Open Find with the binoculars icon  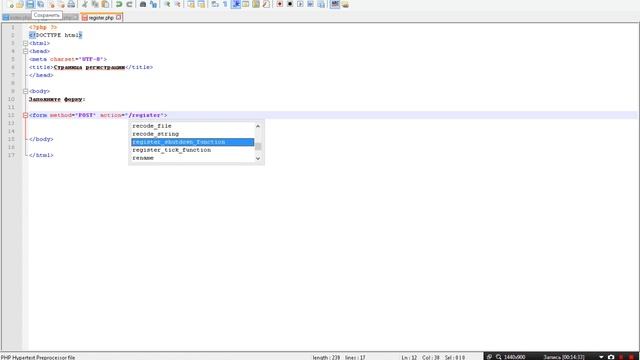pyautogui.click(x=143, y=4)
